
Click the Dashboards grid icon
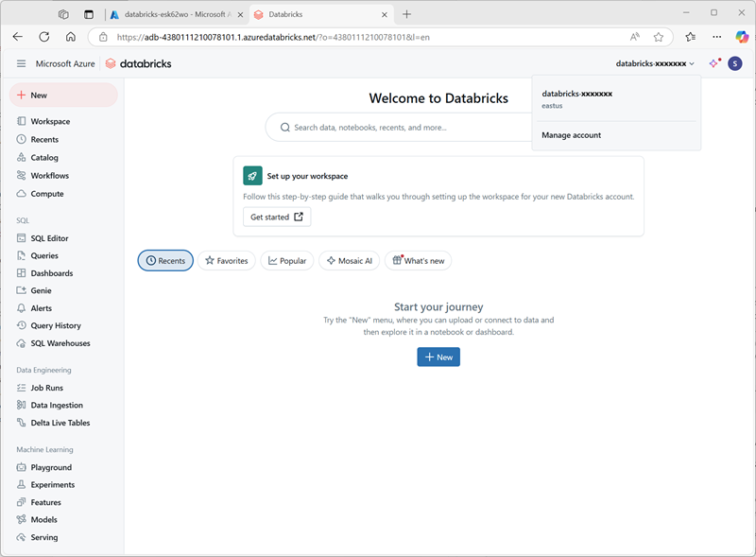pyautogui.click(x=21, y=272)
